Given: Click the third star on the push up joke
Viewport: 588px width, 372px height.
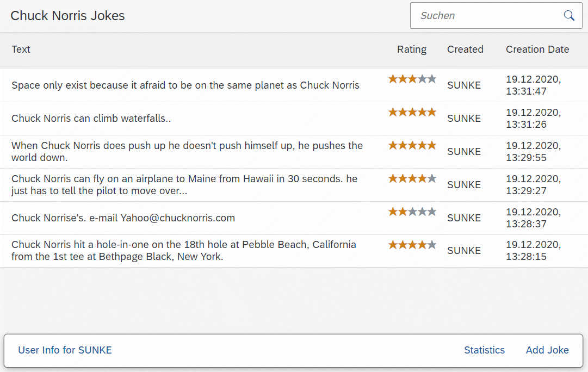Looking at the screenshot, I should (x=412, y=145).
